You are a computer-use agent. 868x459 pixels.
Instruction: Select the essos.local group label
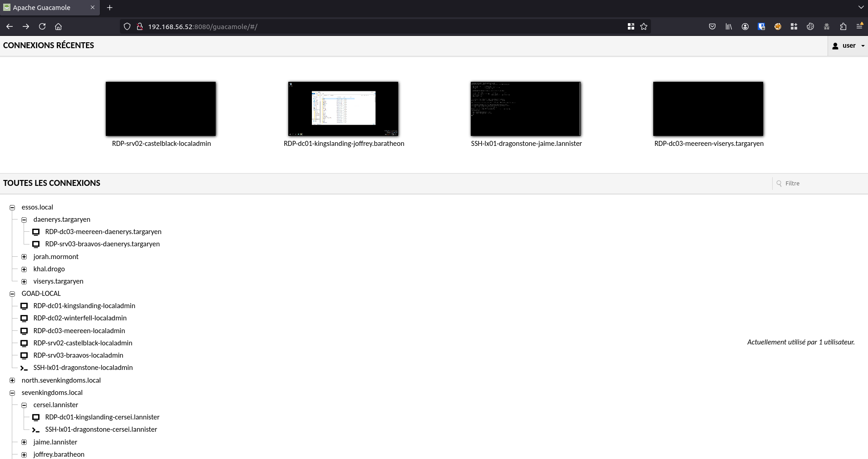[x=37, y=207]
